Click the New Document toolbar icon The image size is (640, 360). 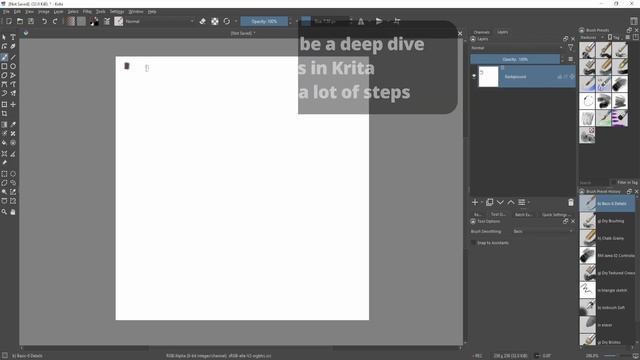tap(9, 21)
